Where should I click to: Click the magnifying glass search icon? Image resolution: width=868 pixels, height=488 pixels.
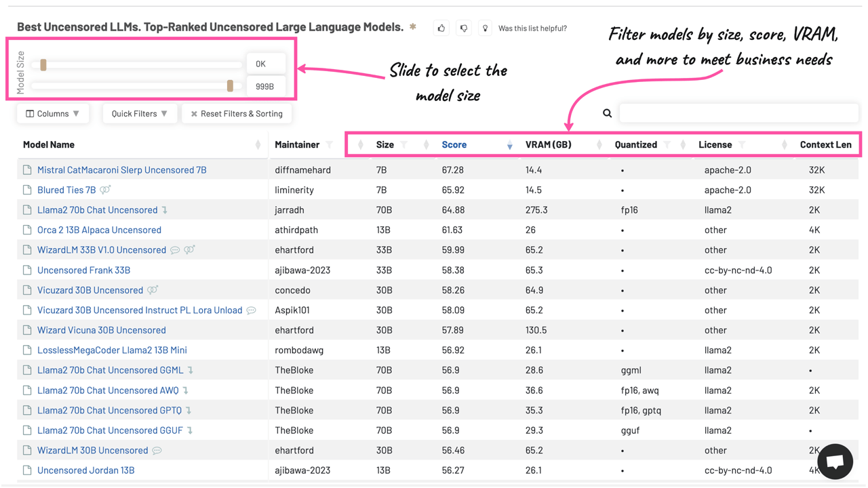608,113
